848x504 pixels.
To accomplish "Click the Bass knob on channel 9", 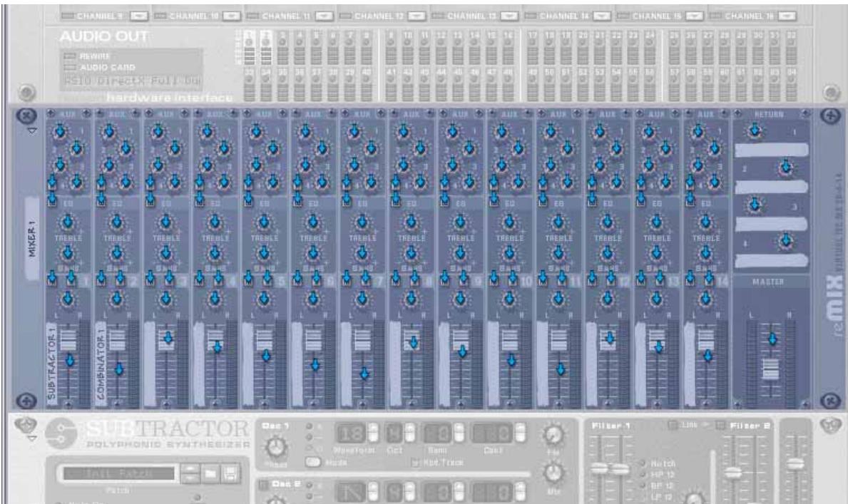I will click(460, 252).
